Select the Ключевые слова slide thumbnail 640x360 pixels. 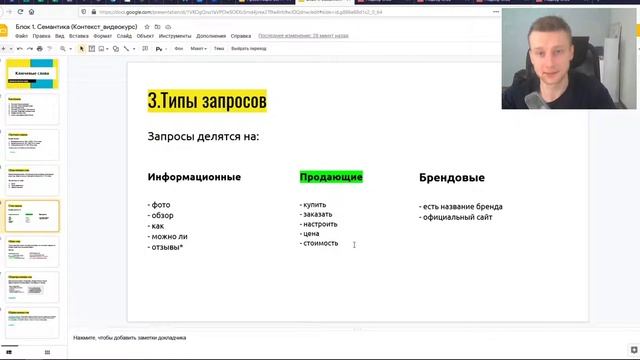32,74
